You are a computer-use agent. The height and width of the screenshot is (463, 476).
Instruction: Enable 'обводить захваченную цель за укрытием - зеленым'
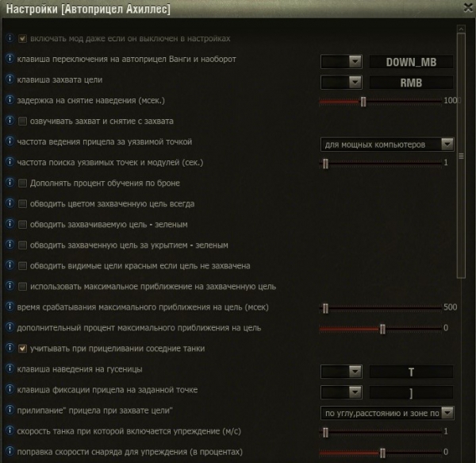coord(22,245)
